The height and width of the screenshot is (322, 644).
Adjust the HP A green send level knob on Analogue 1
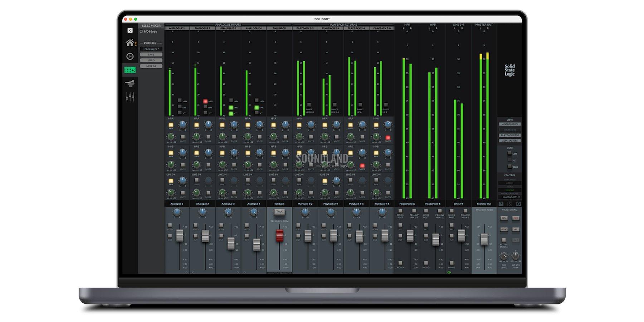(171, 137)
